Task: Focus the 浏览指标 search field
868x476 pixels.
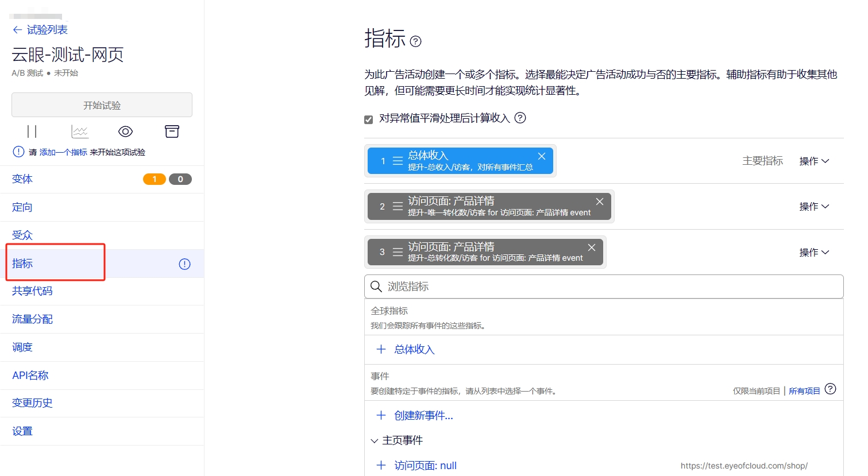Action: pos(604,287)
